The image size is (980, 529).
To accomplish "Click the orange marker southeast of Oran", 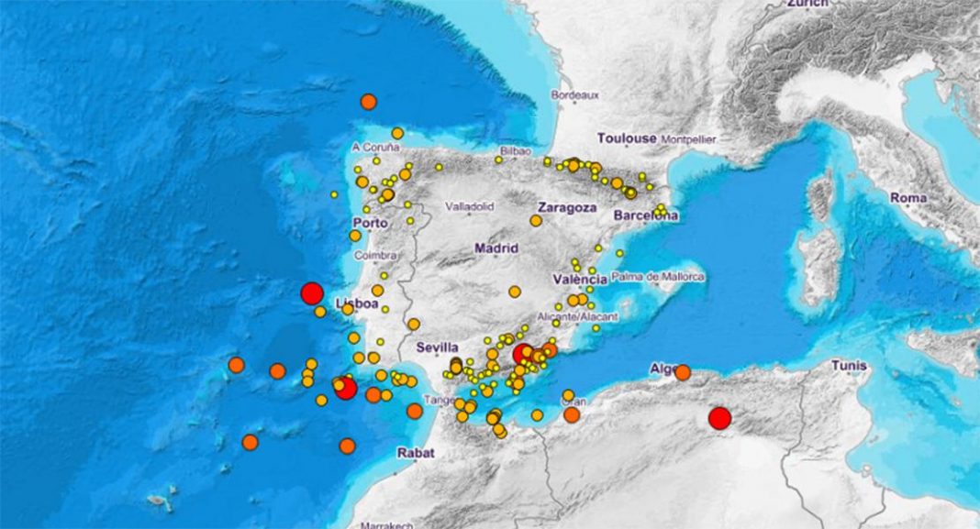I will tap(572, 415).
